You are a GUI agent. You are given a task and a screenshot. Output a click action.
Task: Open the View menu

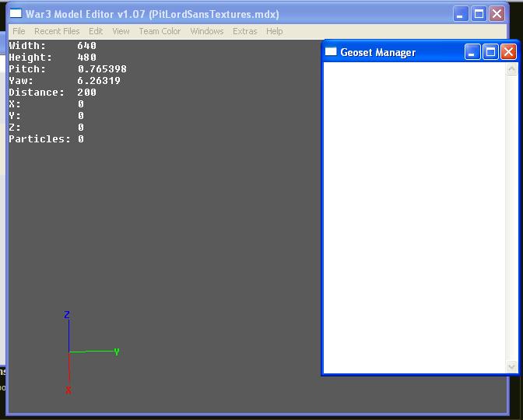[x=121, y=31]
